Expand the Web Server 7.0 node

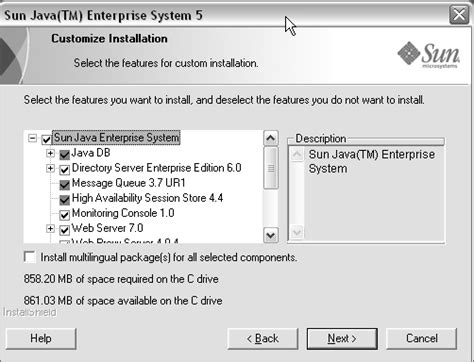(x=50, y=228)
